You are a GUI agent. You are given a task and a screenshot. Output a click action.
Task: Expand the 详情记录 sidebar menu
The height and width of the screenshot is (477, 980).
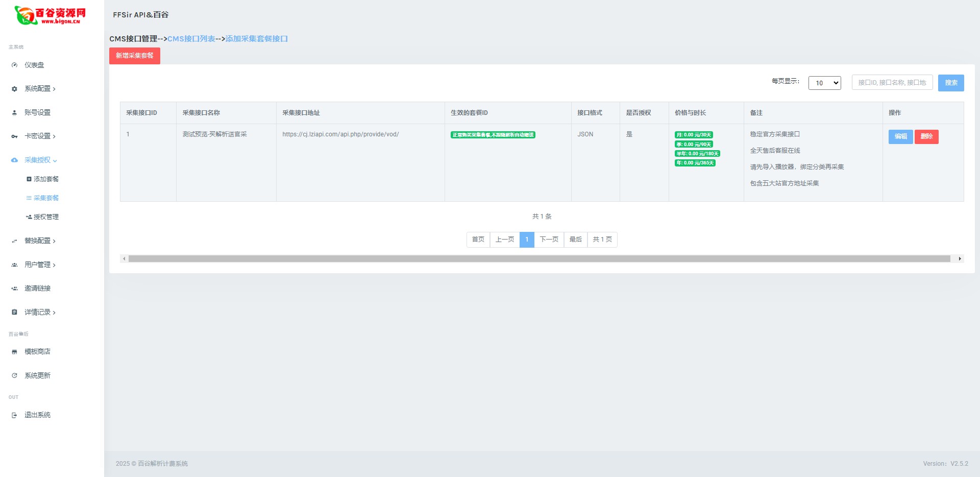point(40,312)
